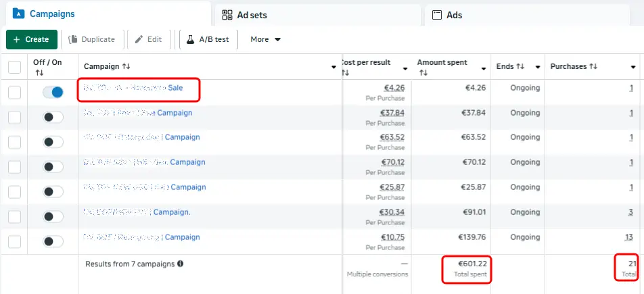Turn on the toggle for the €25.87 campaign

(53, 192)
